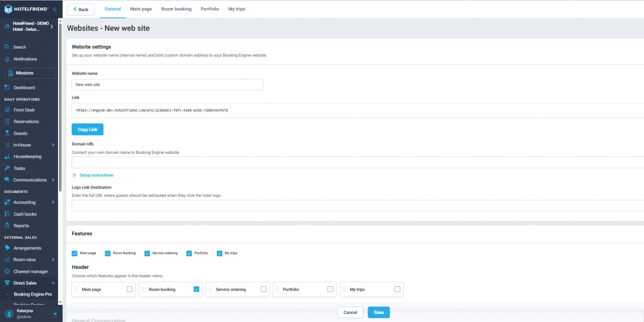644x322 pixels.
Task: Open Front Desk under Daily Operations
Action: click(23, 110)
